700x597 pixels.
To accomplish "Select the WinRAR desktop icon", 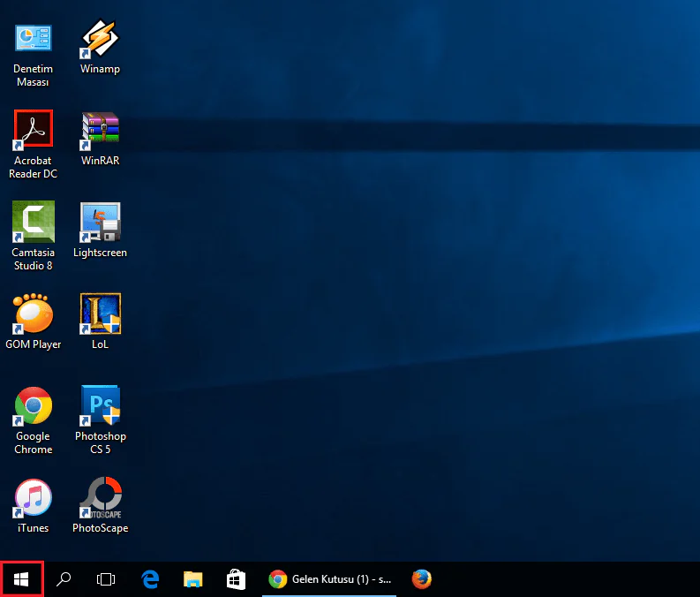I will coord(100,131).
